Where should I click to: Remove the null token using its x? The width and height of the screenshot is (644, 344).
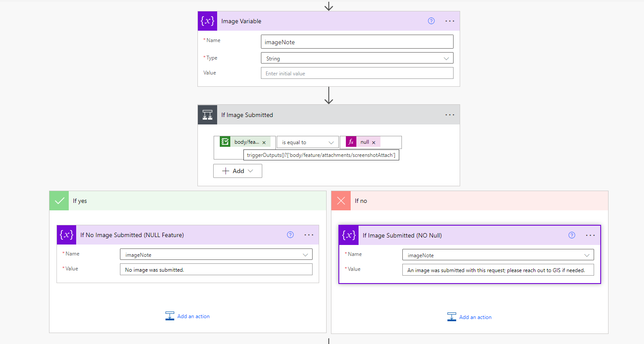point(373,142)
